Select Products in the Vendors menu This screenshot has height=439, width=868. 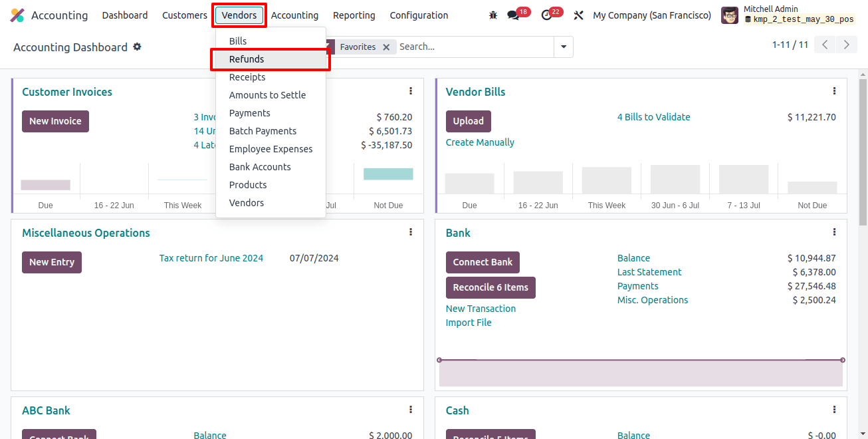click(271, 185)
